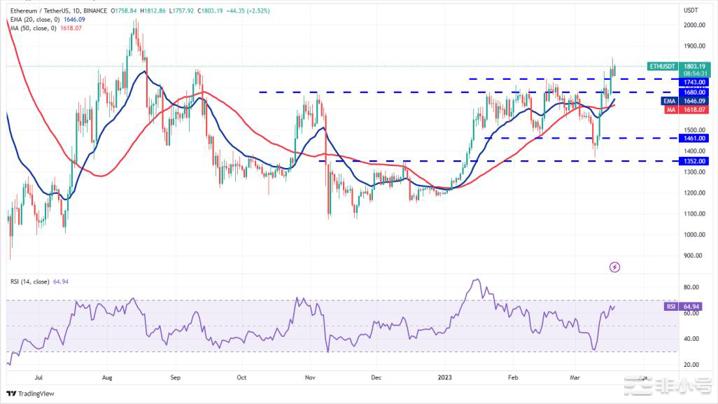Click the RSI 64.94 tag on the axis

pyautogui.click(x=671, y=306)
